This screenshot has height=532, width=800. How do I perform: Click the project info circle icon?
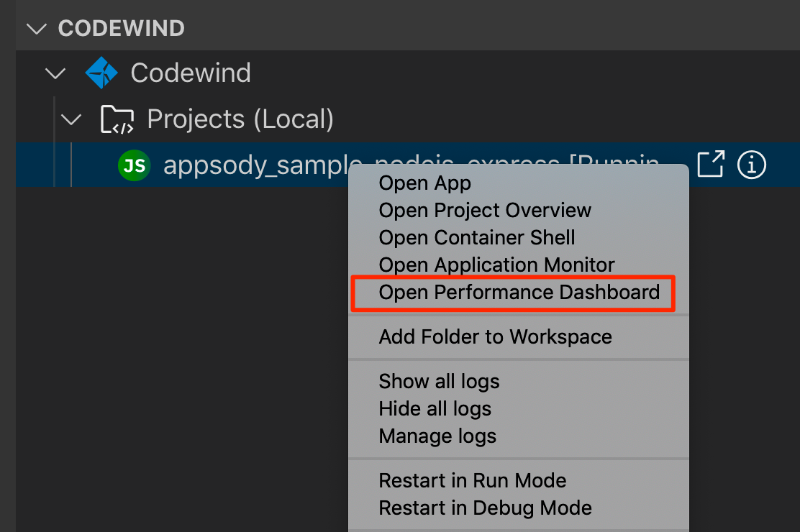[x=752, y=165]
